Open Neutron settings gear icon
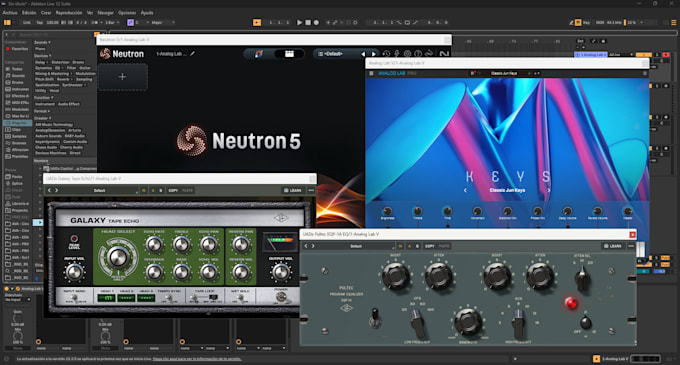Image resolution: width=680 pixels, height=365 pixels. coord(407,54)
